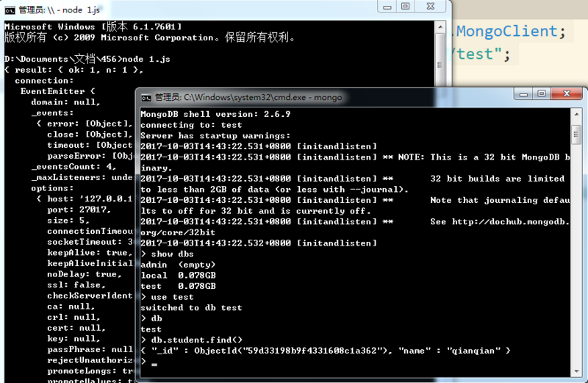Close the node 1.js console window

[431, 7]
